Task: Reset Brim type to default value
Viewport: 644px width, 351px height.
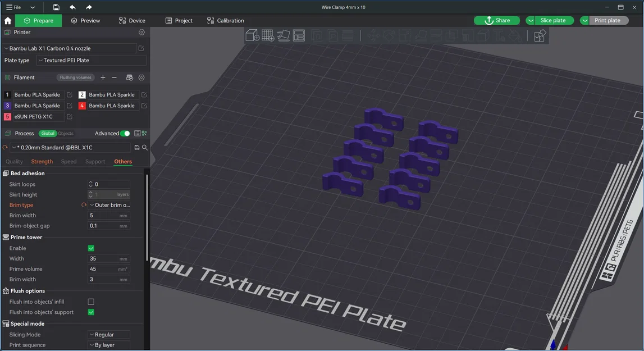Action: point(84,205)
